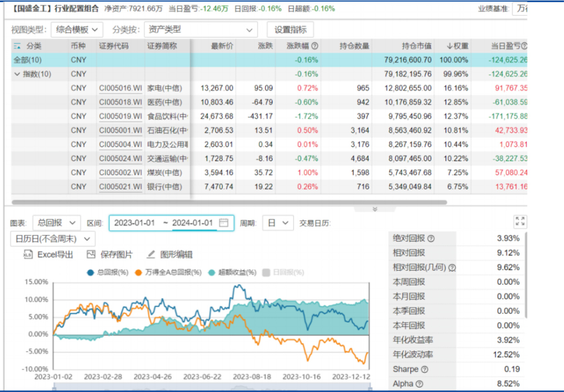The height and width of the screenshot is (392, 564).
Task: Click the 保存图片 save image icon
Action: (91, 255)
